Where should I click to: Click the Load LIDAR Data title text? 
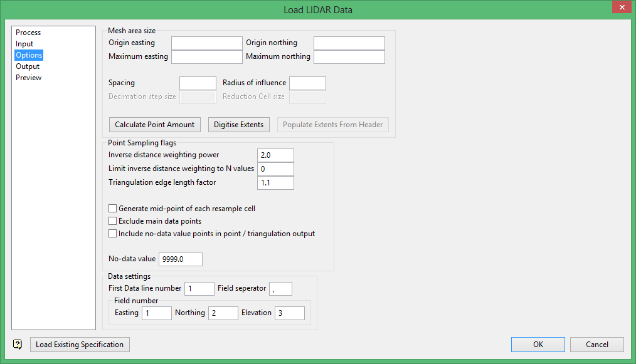318,10
